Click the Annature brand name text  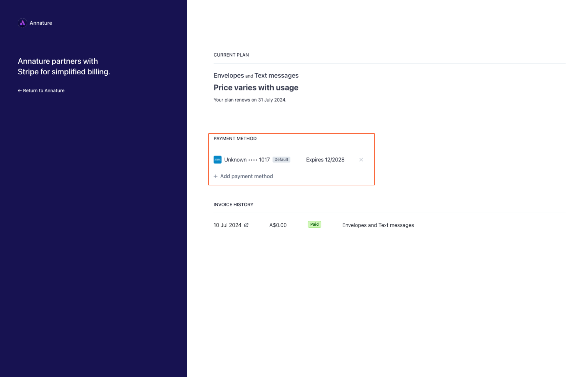point(41,23)
